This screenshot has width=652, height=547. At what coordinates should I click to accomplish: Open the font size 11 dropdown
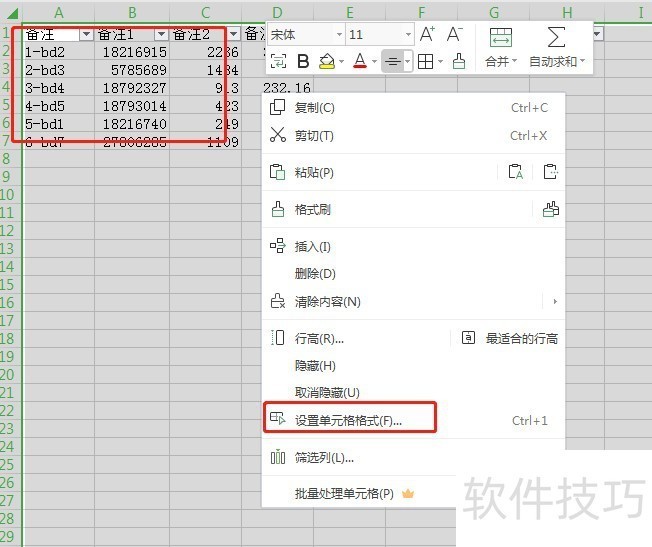406,35
